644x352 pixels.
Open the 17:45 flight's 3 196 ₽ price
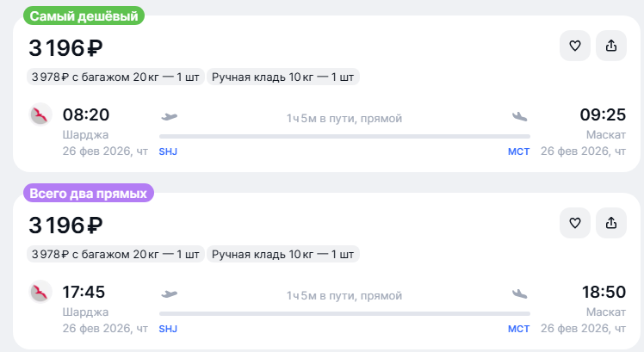tap(66, 225)
